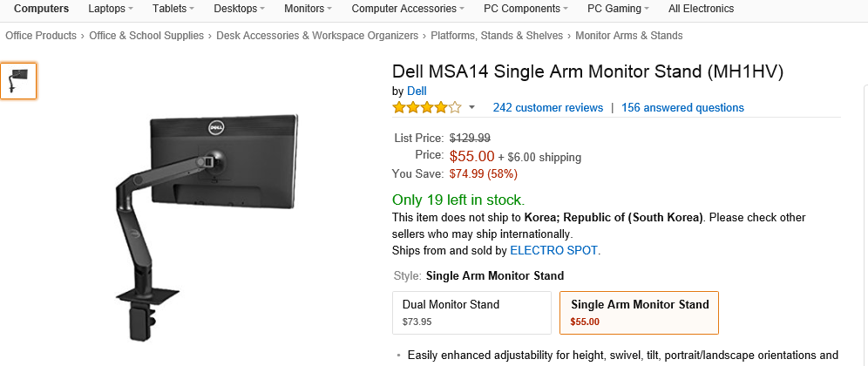868x366 pixels.
Task: Open the 242 customer reviews link
Action: pyautogui.click(x=547, y=108)
